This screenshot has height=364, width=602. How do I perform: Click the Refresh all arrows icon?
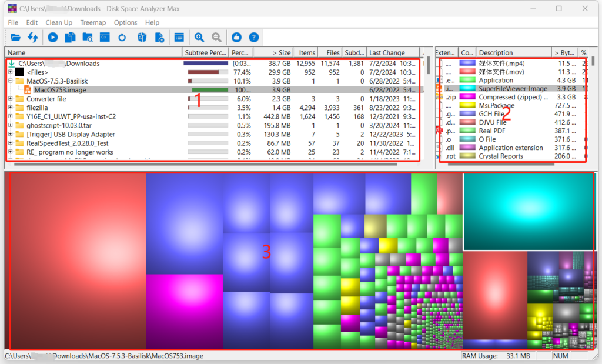tap(33, 37)
